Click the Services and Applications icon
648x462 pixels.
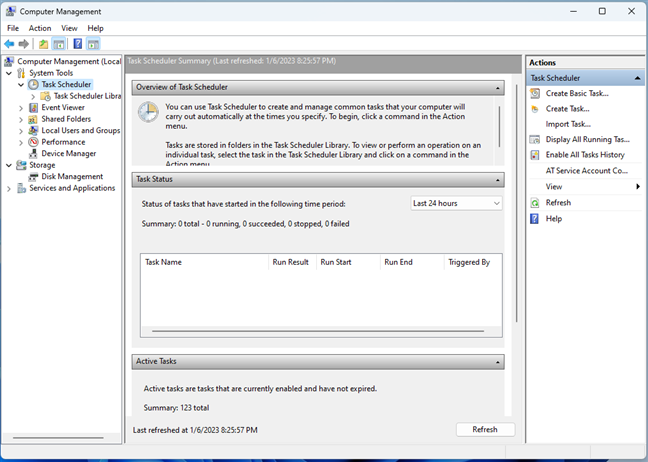(x=21, y=188)
